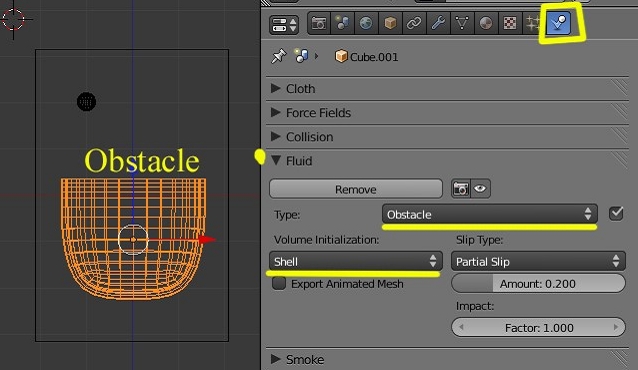This screenshot has height=370, width=638.
Task: Select the small black sphere object
Action: point(86,102)
